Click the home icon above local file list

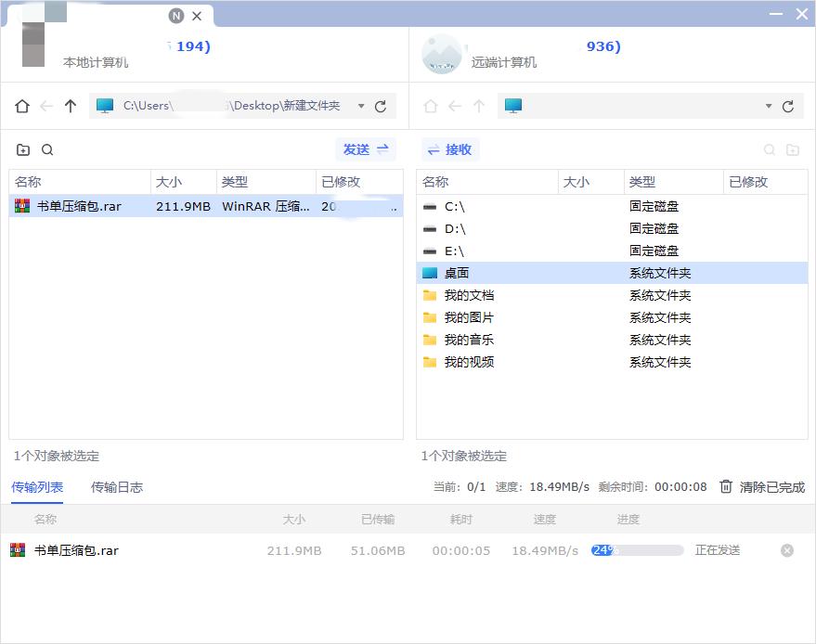pyautogui.click(x=20, y=106)
